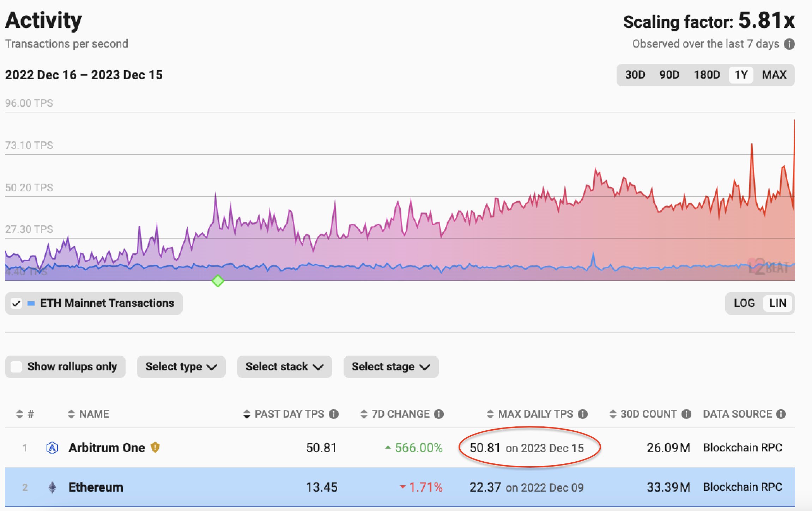Sort the table by PAST DAY TPS
This screenshot has height=511, width=812.
247,414
